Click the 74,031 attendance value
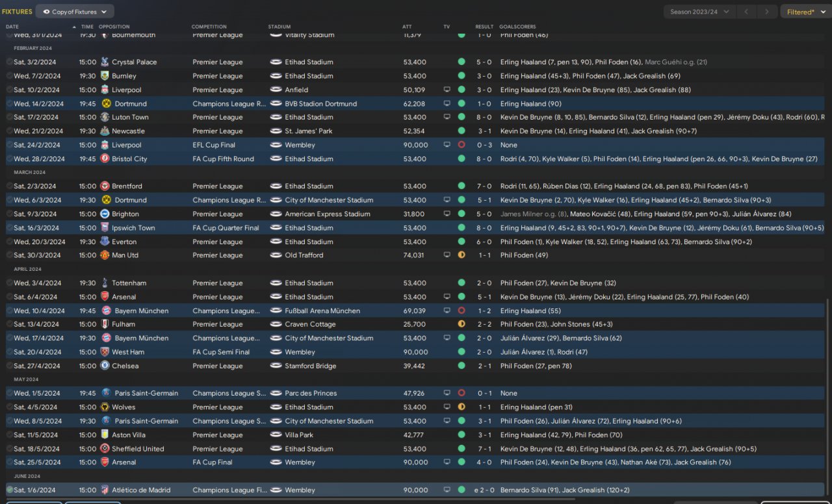Viewport: 832px width, 504px height. [x=413, y=255]
